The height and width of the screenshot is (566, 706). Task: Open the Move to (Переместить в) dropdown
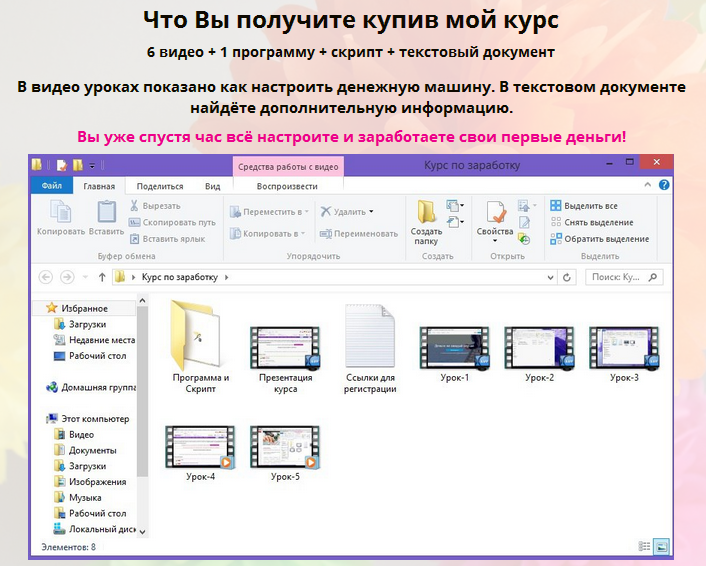coord(269,212)
